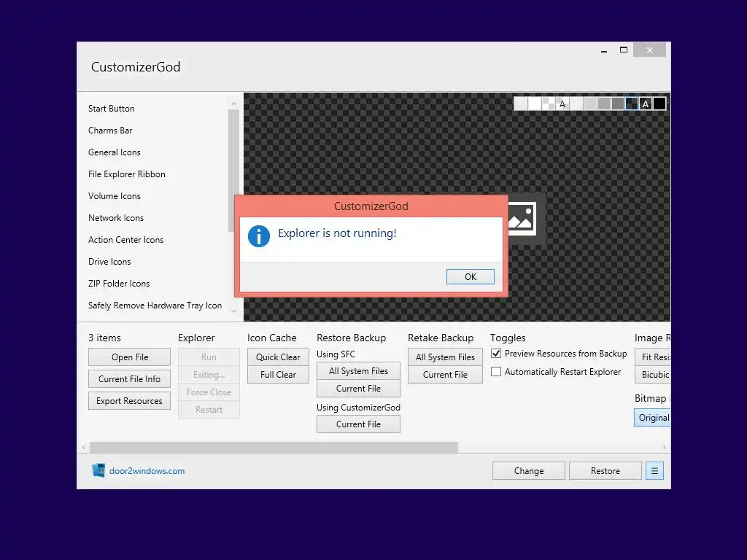The image size is (747, 560).
Task: Open the door2windows.com link
Action: (147, 471)
